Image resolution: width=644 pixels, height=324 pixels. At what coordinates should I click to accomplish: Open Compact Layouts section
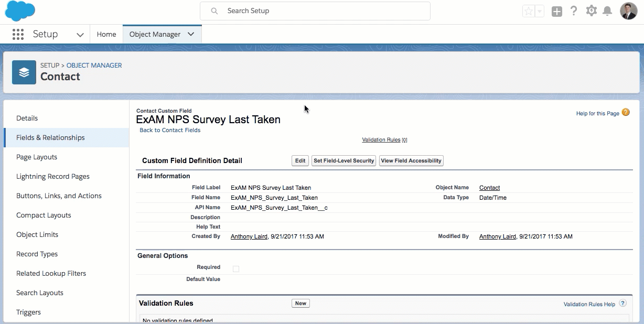pos(66,215)
